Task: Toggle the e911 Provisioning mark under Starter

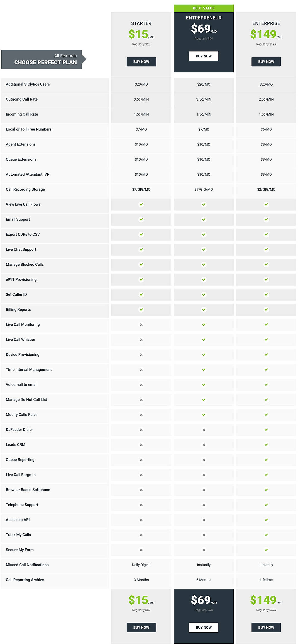Action: pyautogui.click(x=141, y=279)
